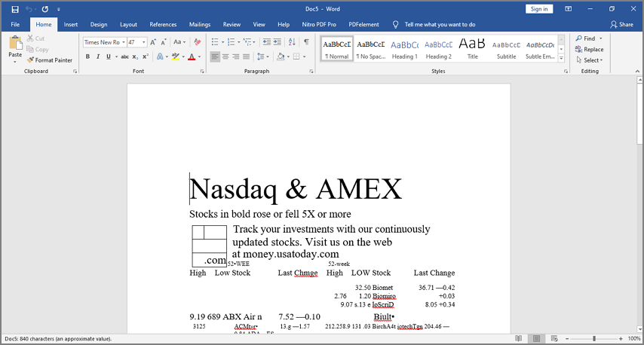This screenshot has width=644, height=345.
Task: Open Paragraph dialog launcher
Action: tap(311, 72)
